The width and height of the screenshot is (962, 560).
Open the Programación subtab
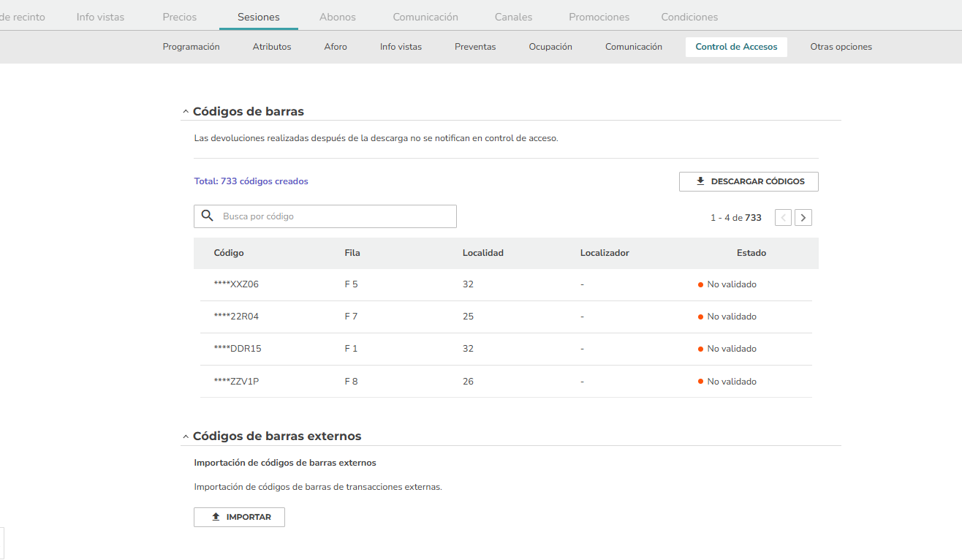191,47
